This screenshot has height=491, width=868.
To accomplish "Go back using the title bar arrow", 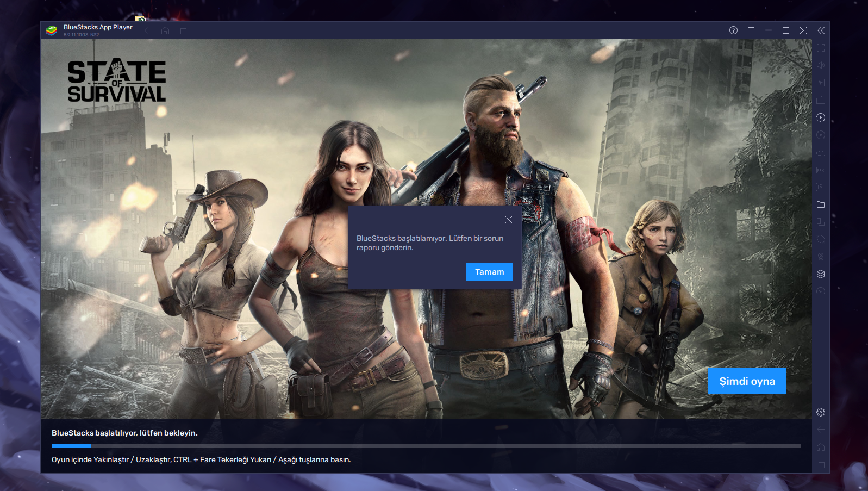I will pyautogui.click(x=148, y=30).
